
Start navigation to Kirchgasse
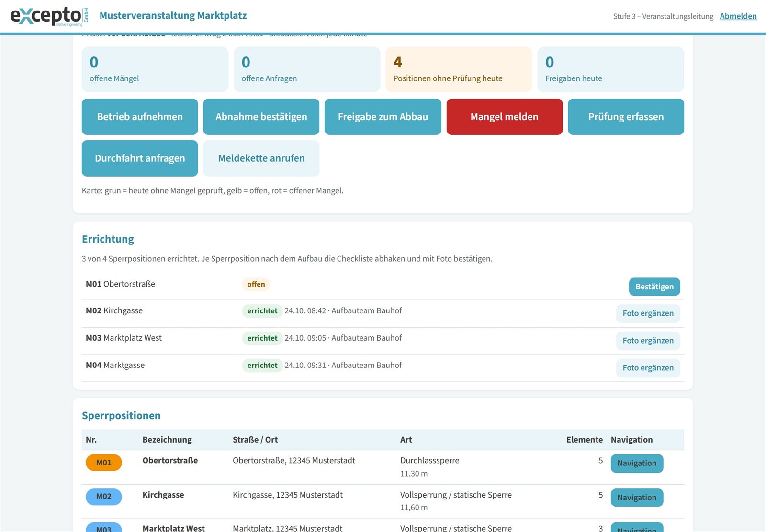tap(637, 498)
